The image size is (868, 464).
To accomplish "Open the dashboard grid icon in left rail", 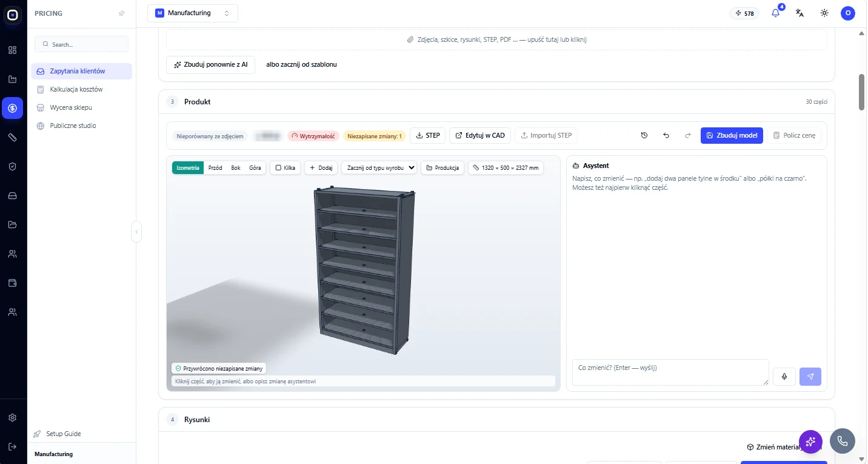I will (x=13, y=50).
